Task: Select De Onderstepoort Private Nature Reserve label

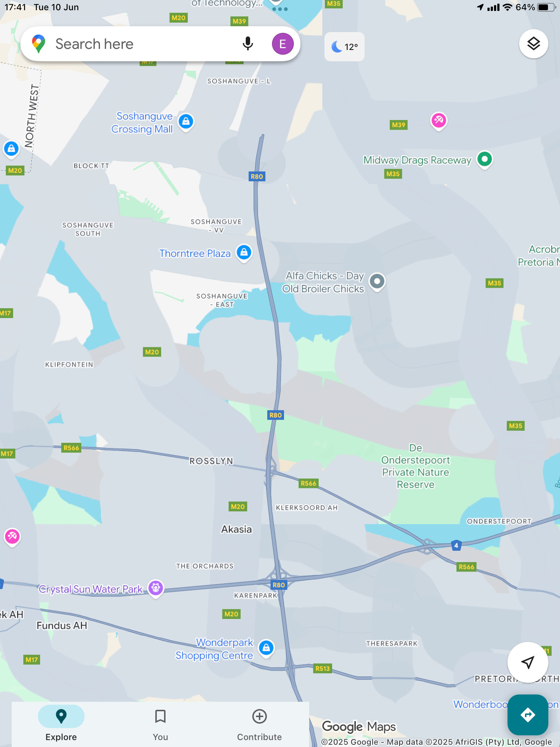Action: click(x=416, y=466)
